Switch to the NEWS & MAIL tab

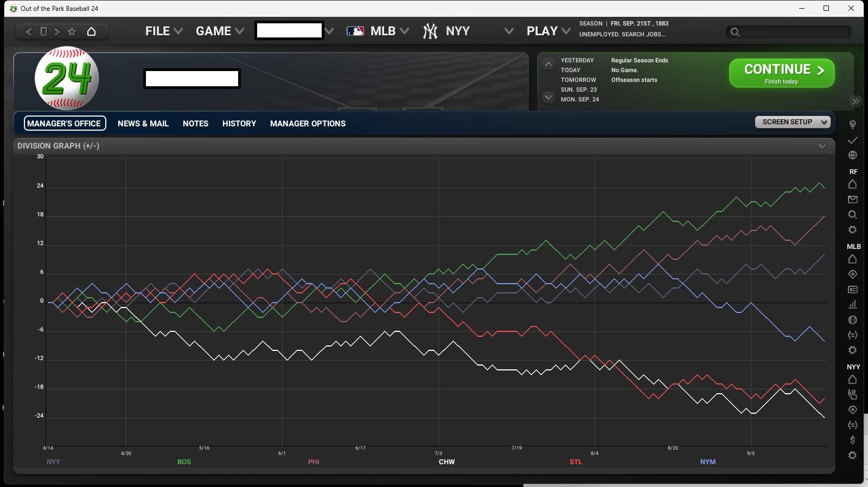pyautogui.click(x=143, y=124)
